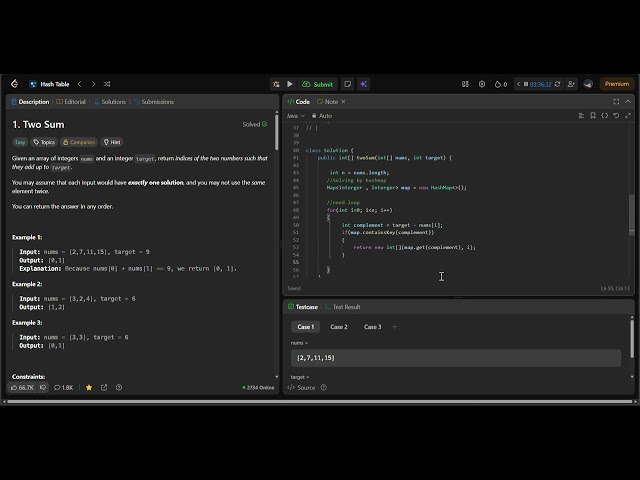Viewport: 640px width, 480px height.
Task: Jump to Topics tag
Action: tap(44, 142)
